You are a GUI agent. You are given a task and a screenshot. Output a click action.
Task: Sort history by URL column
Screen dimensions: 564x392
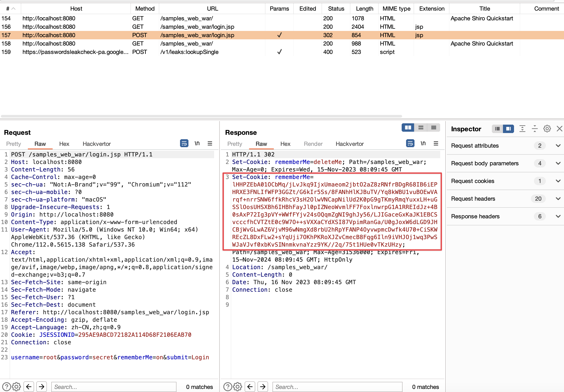point(212,9)
